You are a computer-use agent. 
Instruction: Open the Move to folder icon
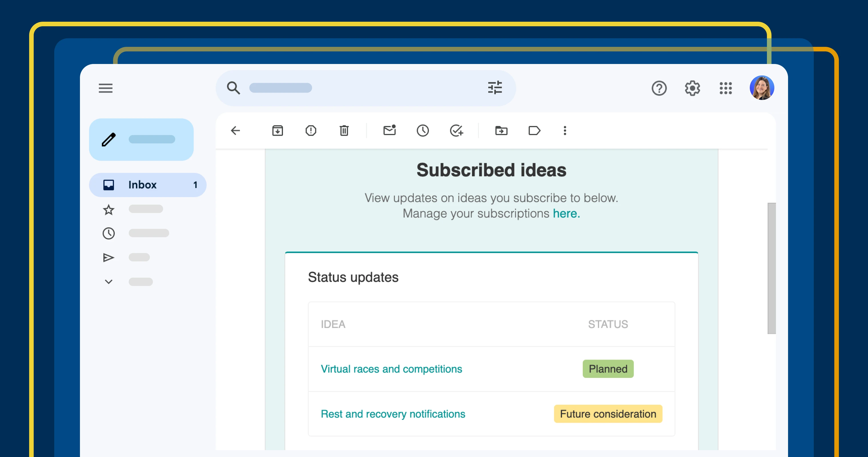(x=501, y=131)
